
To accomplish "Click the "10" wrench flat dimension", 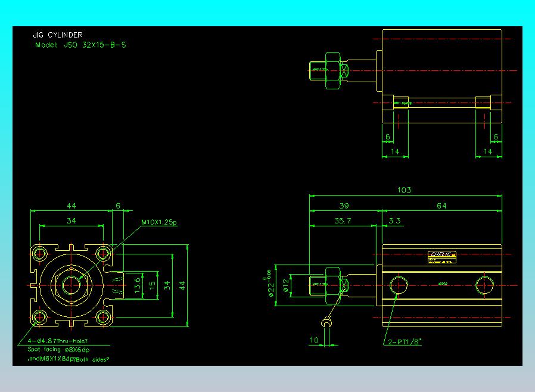I will tap(314, 340).
